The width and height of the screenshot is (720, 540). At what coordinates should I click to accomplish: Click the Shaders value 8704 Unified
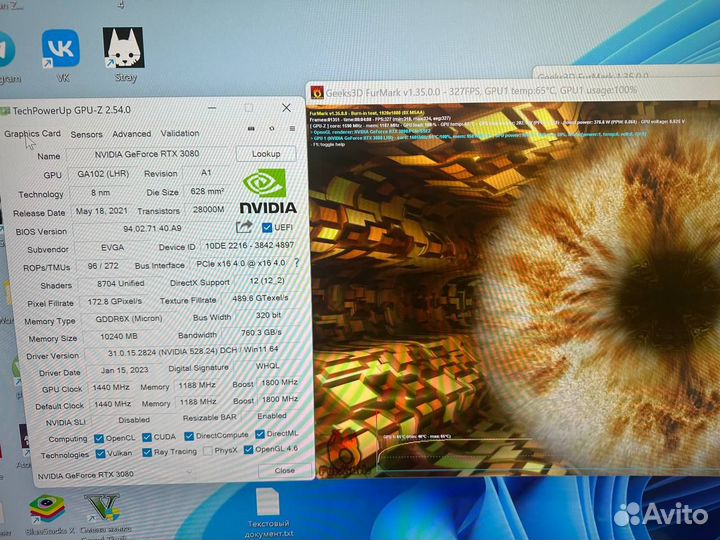coord(120,284)
